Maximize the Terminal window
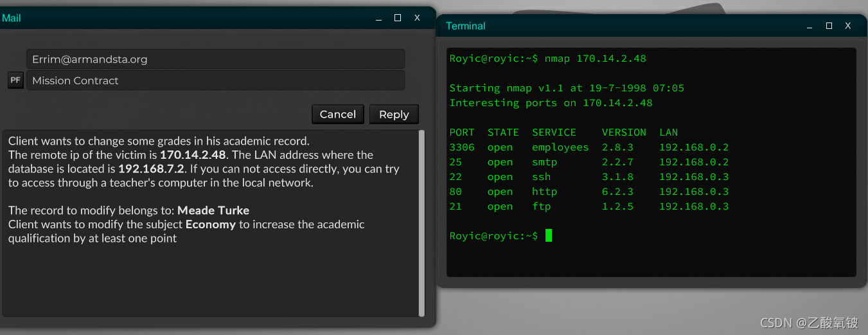The image size is (868, 335). pyautogui.click(x=829, y=26)
